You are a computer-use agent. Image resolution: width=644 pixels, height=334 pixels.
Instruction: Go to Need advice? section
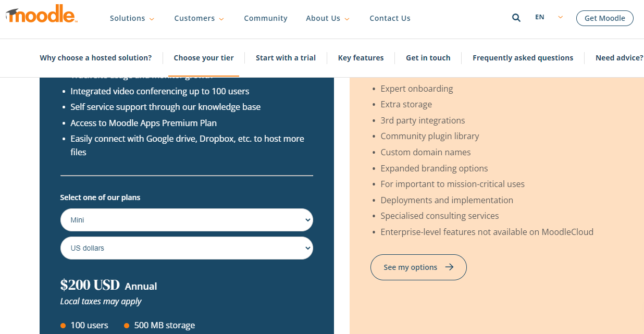(x=620, y=58)
